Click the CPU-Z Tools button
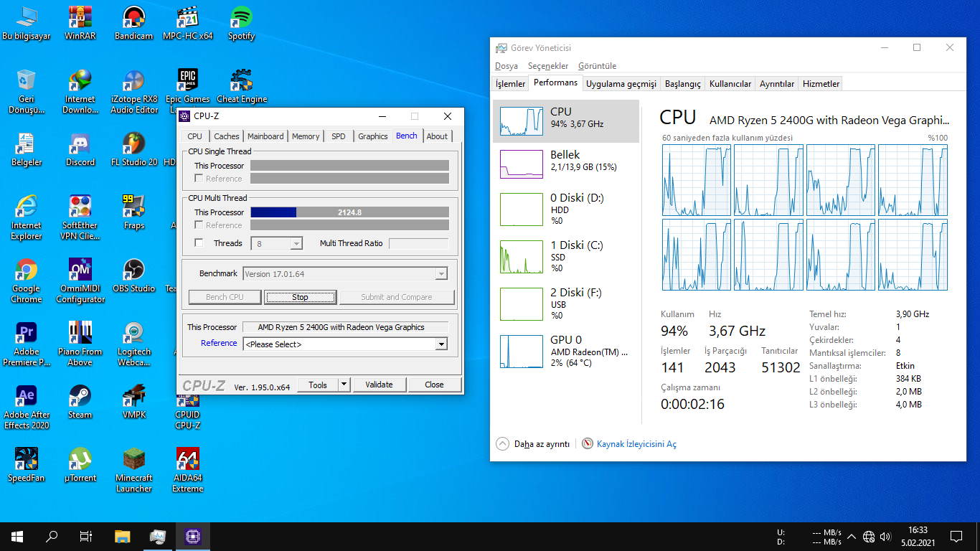 318,385
